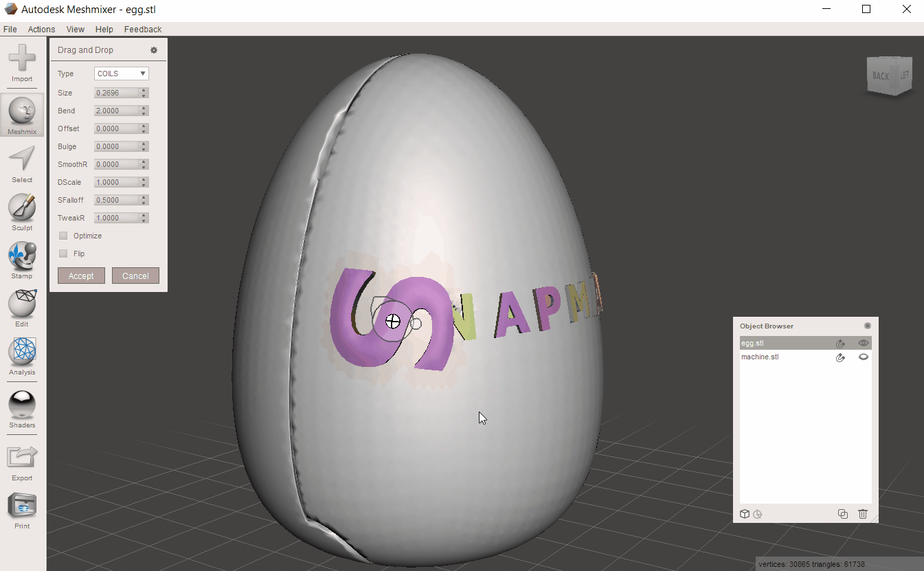Open the File menu
This screenshot has width=924, height=571.
click(x=10, y=30)
